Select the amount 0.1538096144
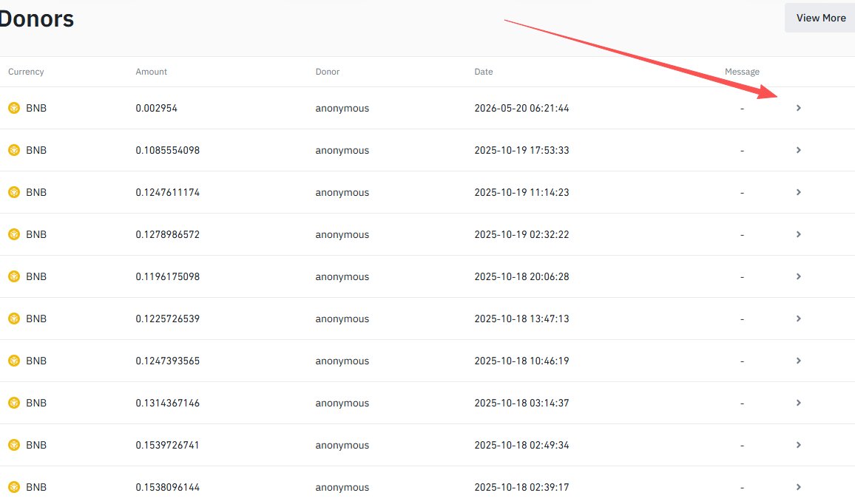This screenshot has height=504, width=855. tap(167, 487)
